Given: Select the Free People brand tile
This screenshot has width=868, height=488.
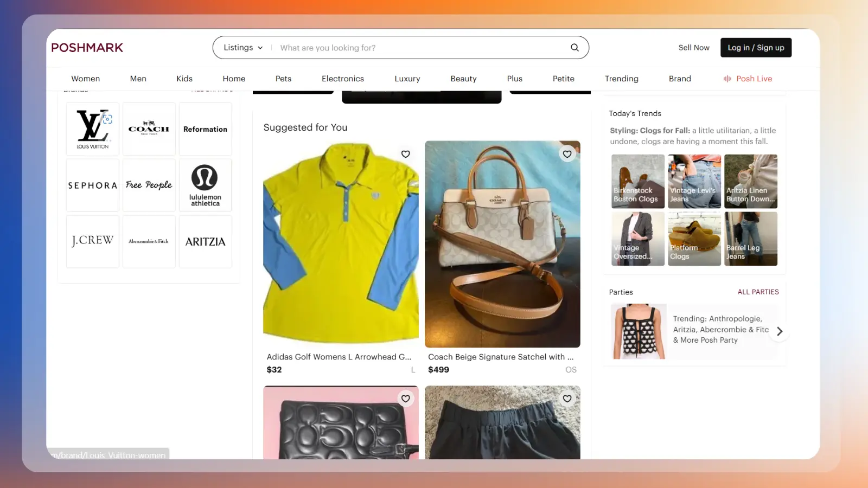Looking at the screenshot, I should (x=149, y=185).
